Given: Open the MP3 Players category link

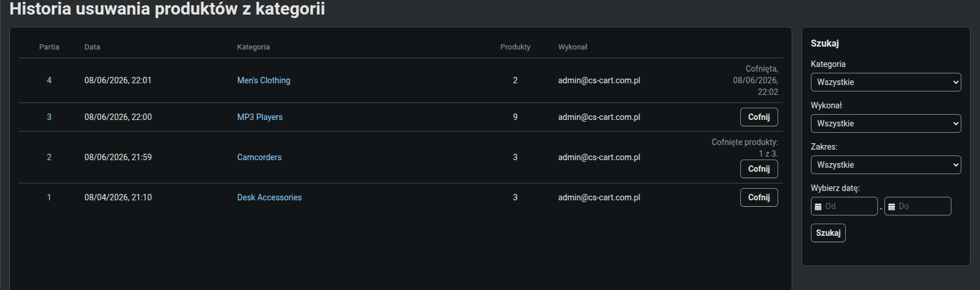Looking at the screenshot, I should tap(260, 117).
